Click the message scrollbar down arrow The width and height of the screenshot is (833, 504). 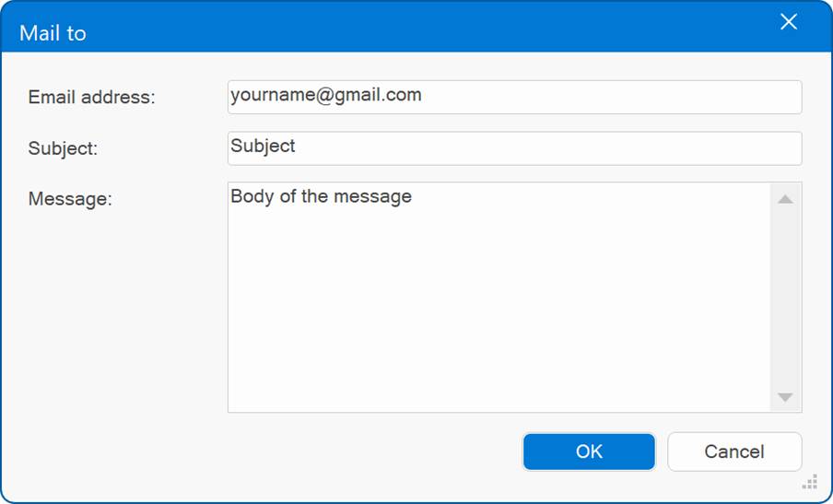[x=785, y=397]
